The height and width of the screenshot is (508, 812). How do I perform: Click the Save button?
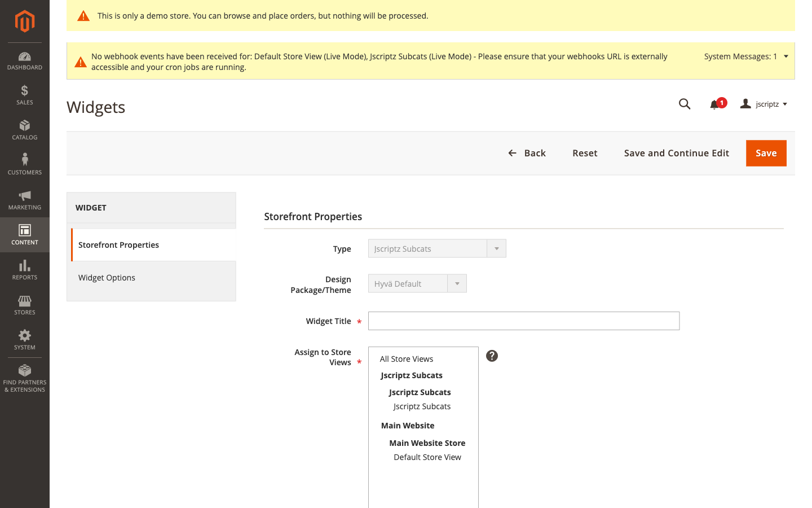point(766,153)
